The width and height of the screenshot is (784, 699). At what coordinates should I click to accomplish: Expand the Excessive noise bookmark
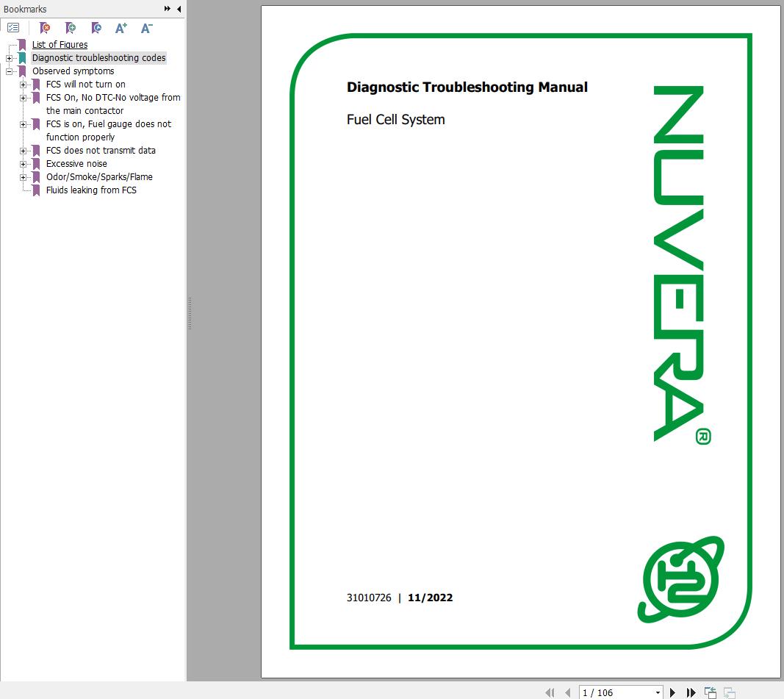[x=23, y=163]
